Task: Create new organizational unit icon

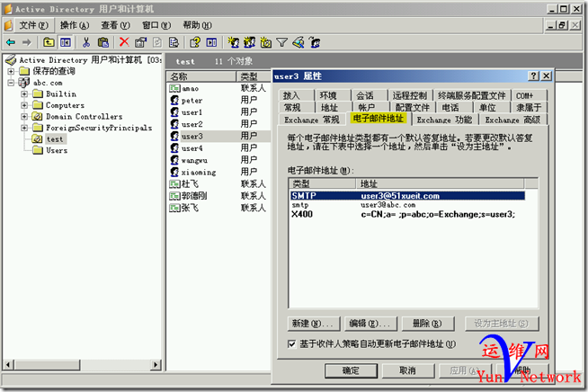Action: point(266,43)
